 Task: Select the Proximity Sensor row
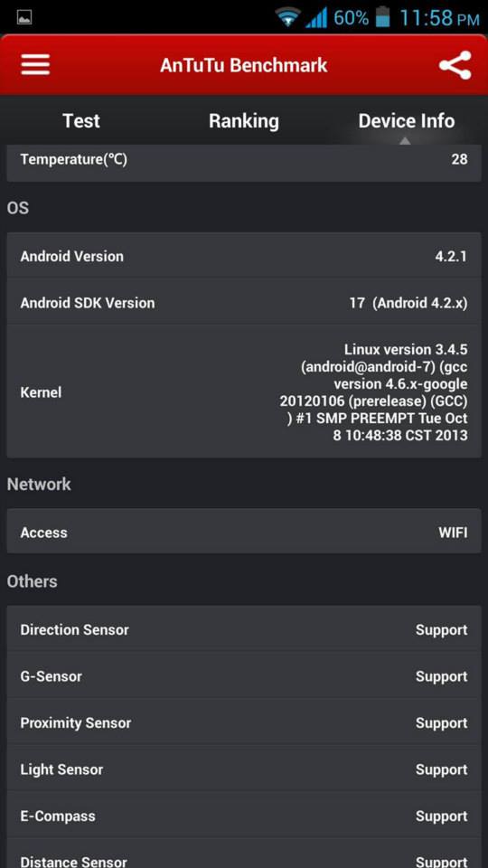point(244,722)
